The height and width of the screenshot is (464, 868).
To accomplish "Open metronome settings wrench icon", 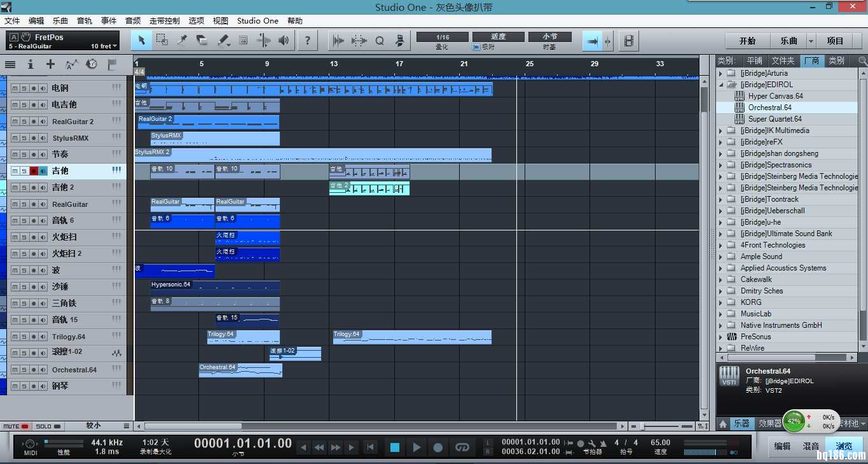I will tap(592, 443).
